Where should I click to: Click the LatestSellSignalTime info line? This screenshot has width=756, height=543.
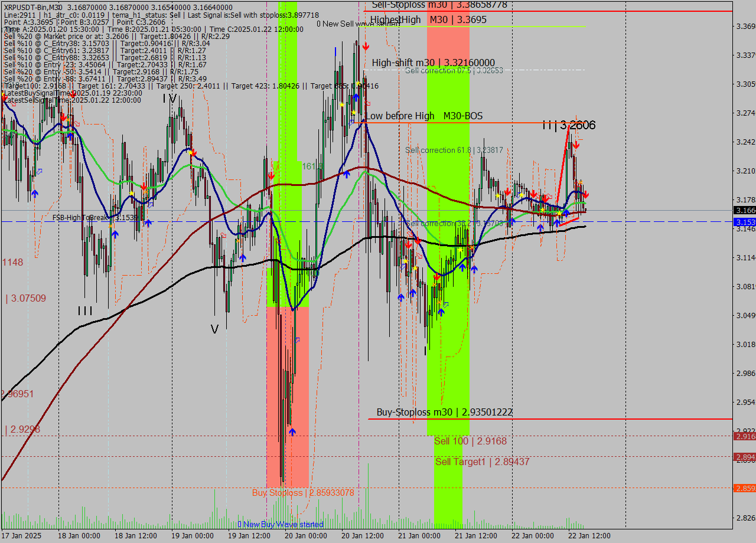73,100
